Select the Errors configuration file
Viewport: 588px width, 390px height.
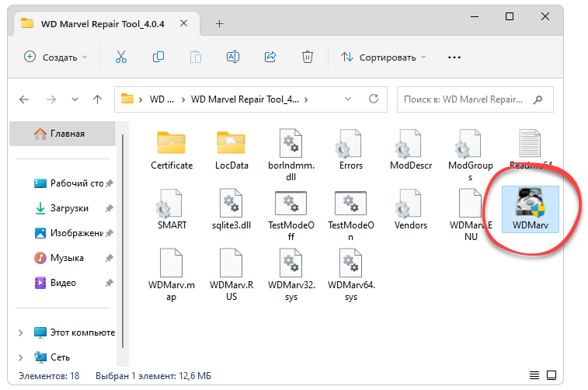pos(350,150)
